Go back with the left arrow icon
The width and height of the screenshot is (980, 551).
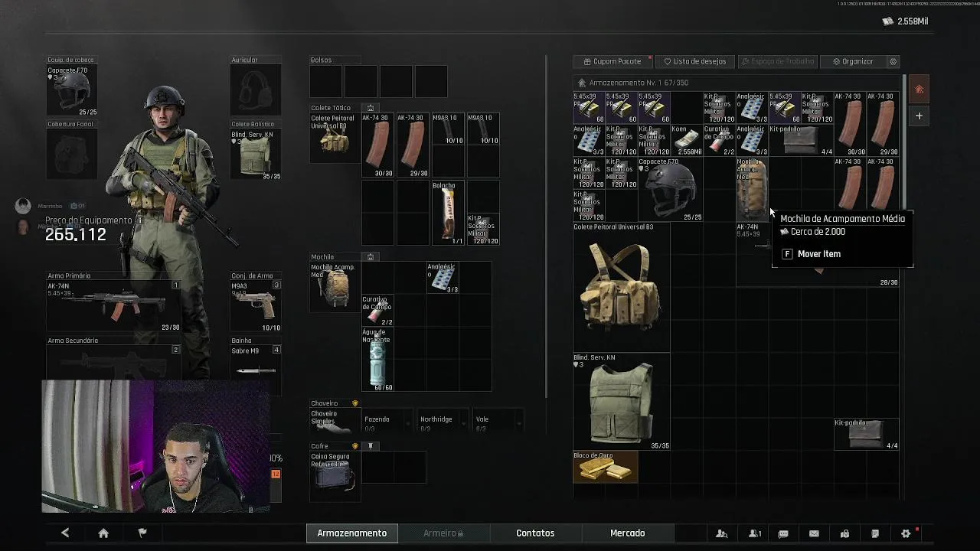click(65, 533)
